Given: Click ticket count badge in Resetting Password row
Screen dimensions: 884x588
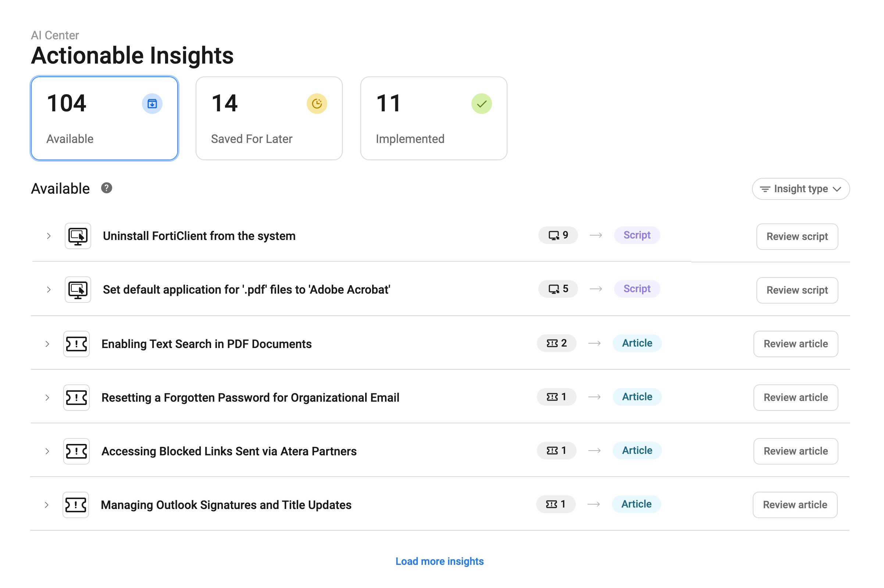Looking at the screenshot, I should (x=556, y=397).
